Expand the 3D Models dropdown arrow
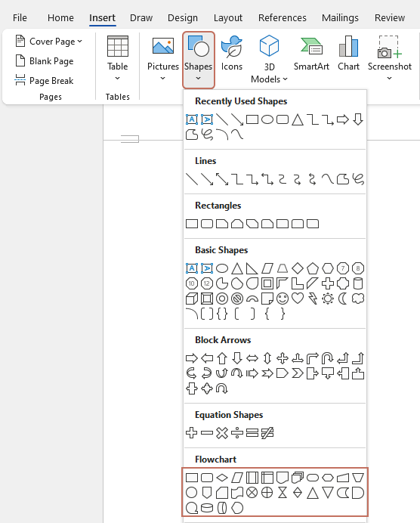420x523 pixels. 285,79
